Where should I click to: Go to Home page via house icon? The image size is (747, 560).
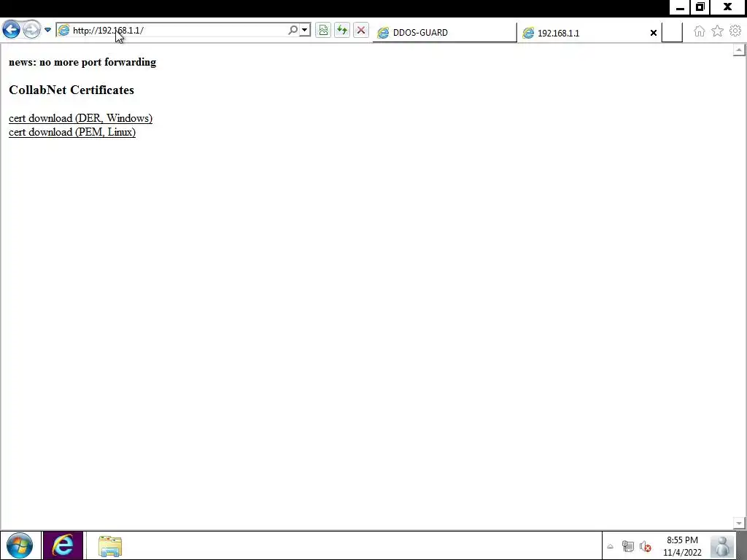click(699, 31)
